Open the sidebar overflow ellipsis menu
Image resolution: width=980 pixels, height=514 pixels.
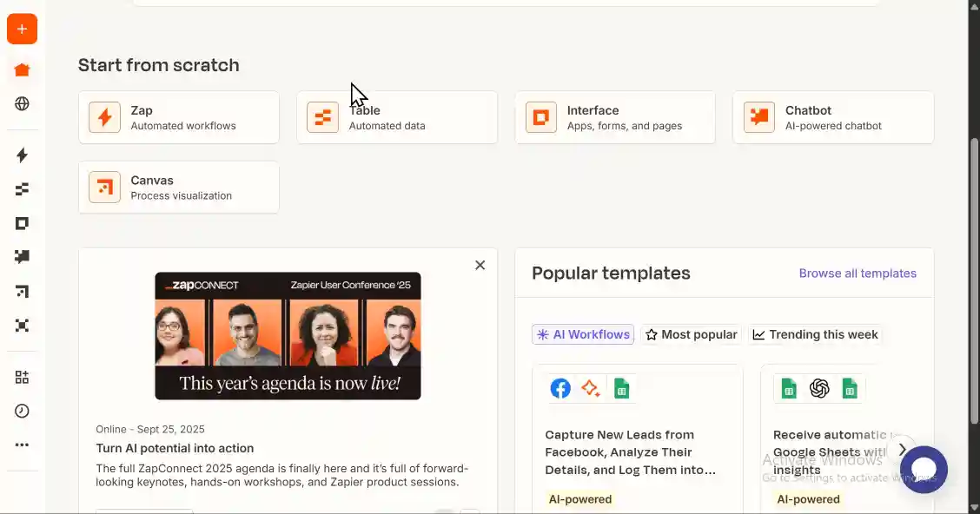(x=22, y=445)
